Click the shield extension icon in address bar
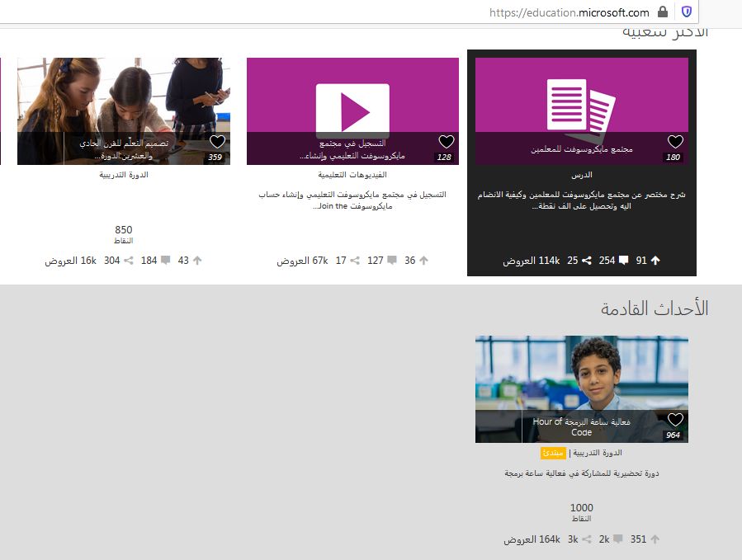742x560 pixels. (x=686, y=12)
